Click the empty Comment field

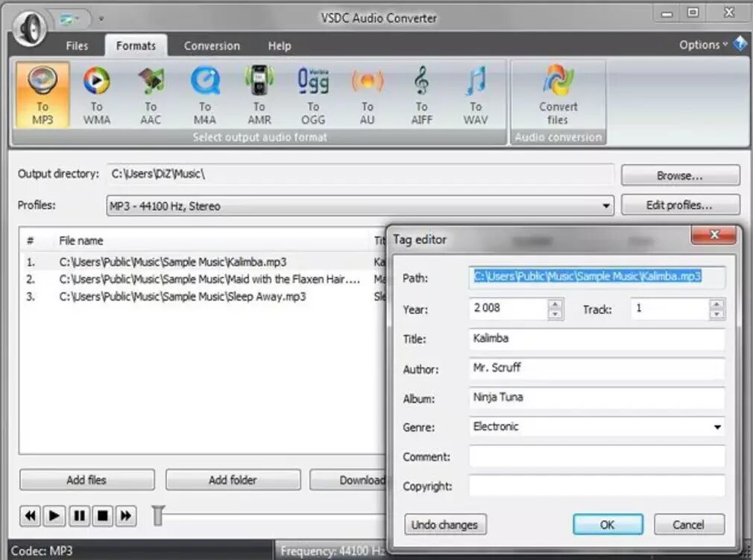tap(596, 456)
